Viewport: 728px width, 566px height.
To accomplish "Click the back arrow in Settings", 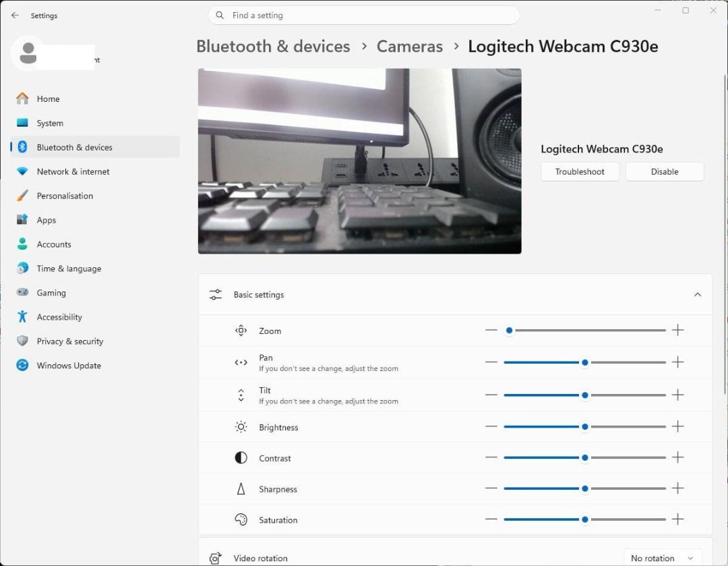I will click(x=15, y=16).
